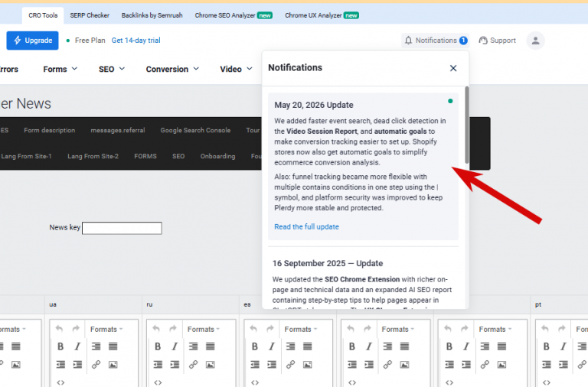Open the Support headset icon
Image resolution: width=588 pixels, height=387 pixels.
coord(483,41)
